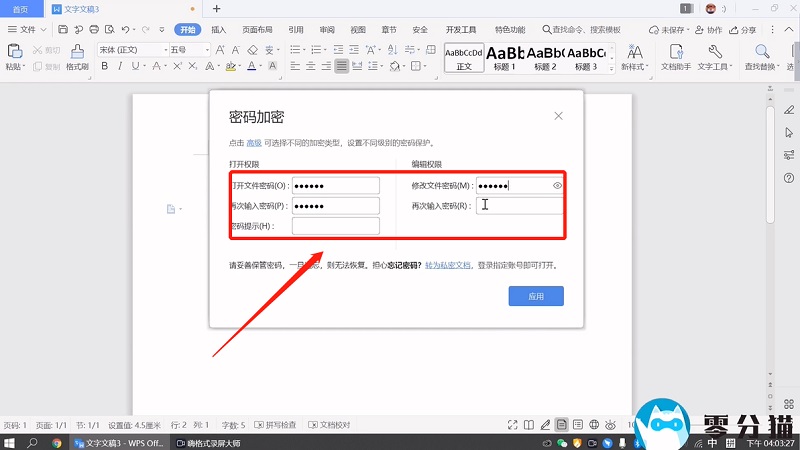Toggle 文档校对 proofreading in the status bar

(x=330, y=425)
